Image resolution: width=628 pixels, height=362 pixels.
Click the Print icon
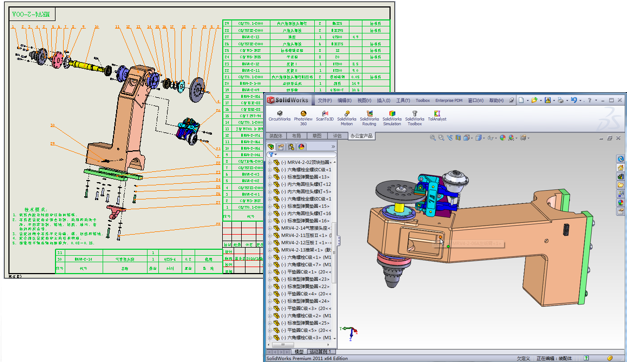tap(560, 100)
